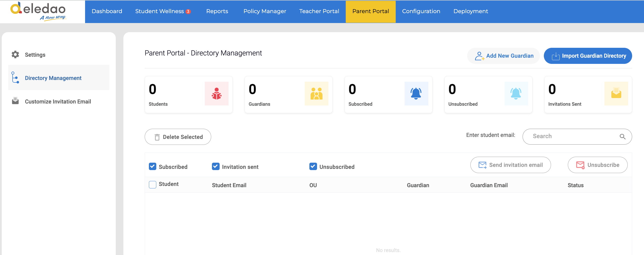The height and width of the screenshot is (255, 644).
Task: Open Settings in the sidebar
Action: click(59, 54)
